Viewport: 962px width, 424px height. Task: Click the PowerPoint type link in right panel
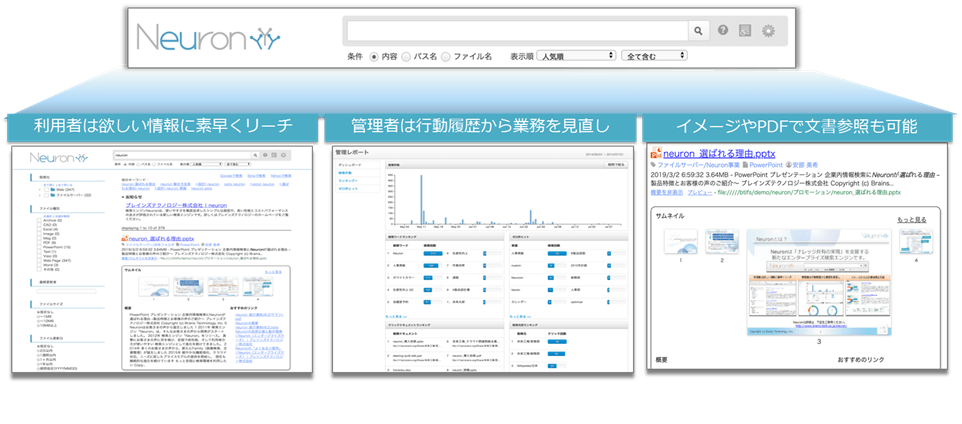pyautogui.click(x=765, y=165)
